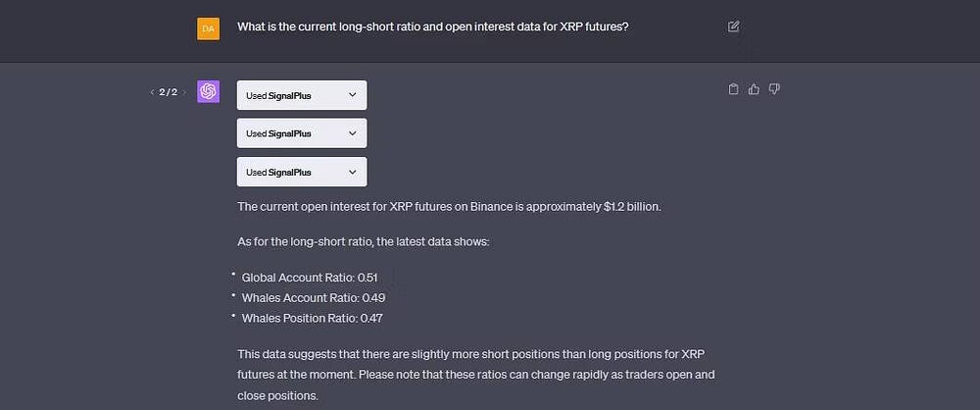Open the third Used SignalPlus dropdown
Image resolution: width=980 pixels, height=410 pixels.
[x=302, y=172]
